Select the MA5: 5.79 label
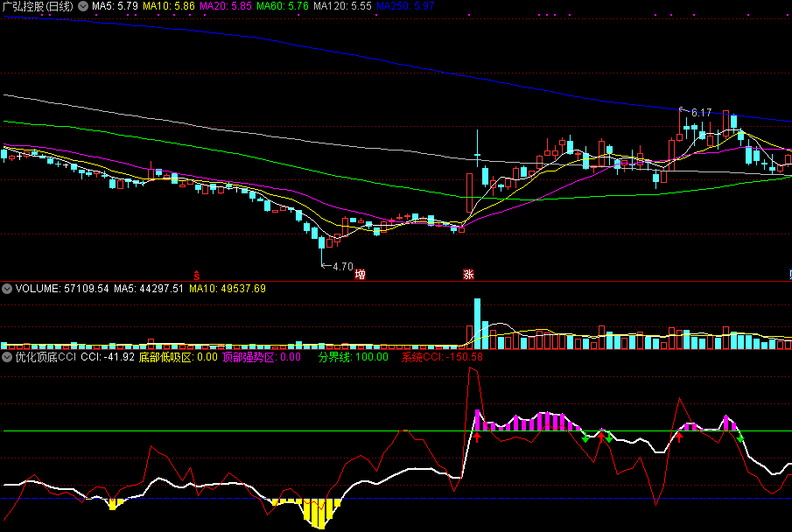 pos(116,7)
